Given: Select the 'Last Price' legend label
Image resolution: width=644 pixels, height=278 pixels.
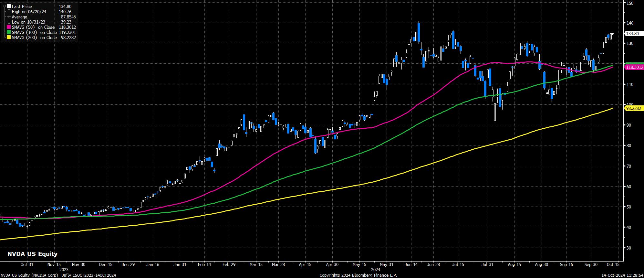Looking at the screenshot, I should pos(22,6).
